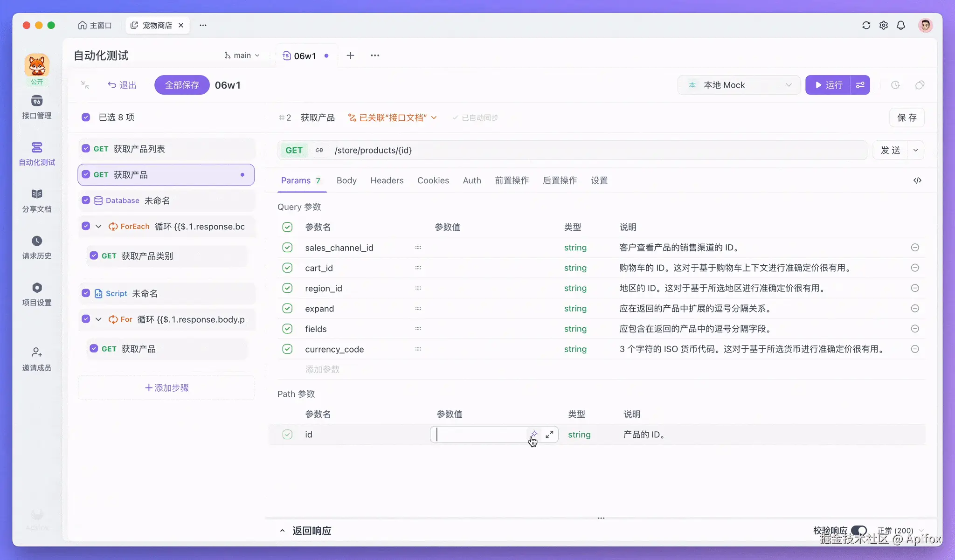Toggle the 校验响应 switch
Viewport: 955px width, 560px height.
click(x=858, y=530)
